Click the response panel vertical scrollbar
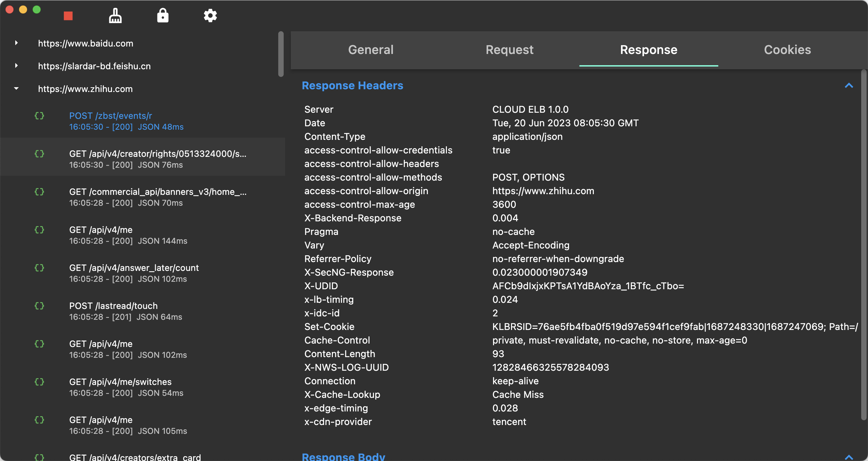The width and height of the screenshot is (868, 461). coord(864,244)
